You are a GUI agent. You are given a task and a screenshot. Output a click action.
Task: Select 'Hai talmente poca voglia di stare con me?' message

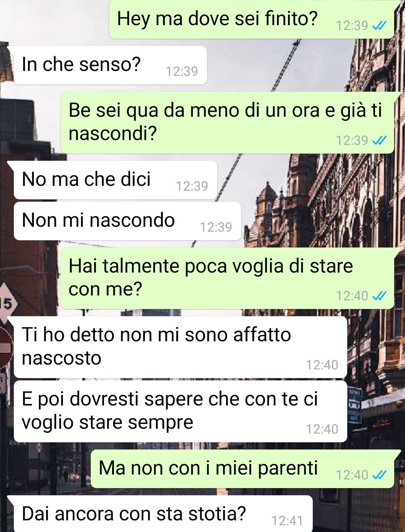(x=228, y=278)
